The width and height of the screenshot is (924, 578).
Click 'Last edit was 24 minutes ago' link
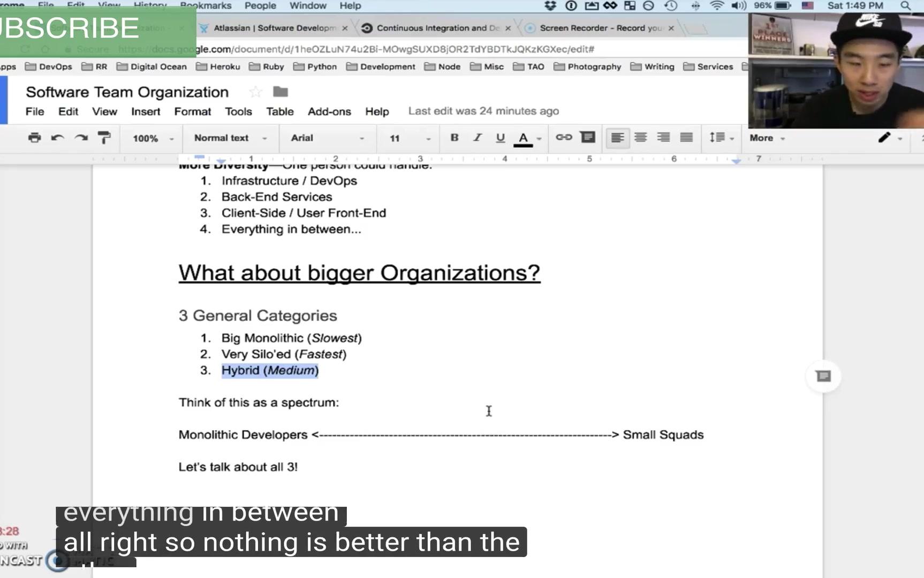[483, 111]
